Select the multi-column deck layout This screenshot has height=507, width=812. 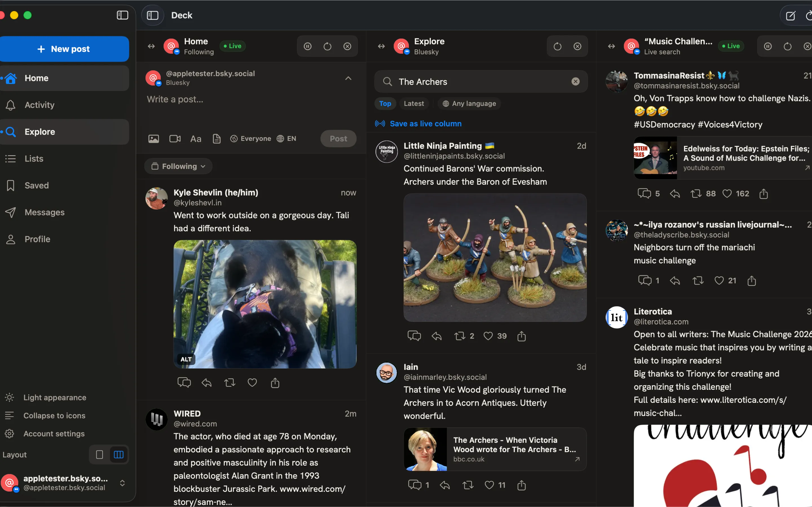tap(119, 455)
